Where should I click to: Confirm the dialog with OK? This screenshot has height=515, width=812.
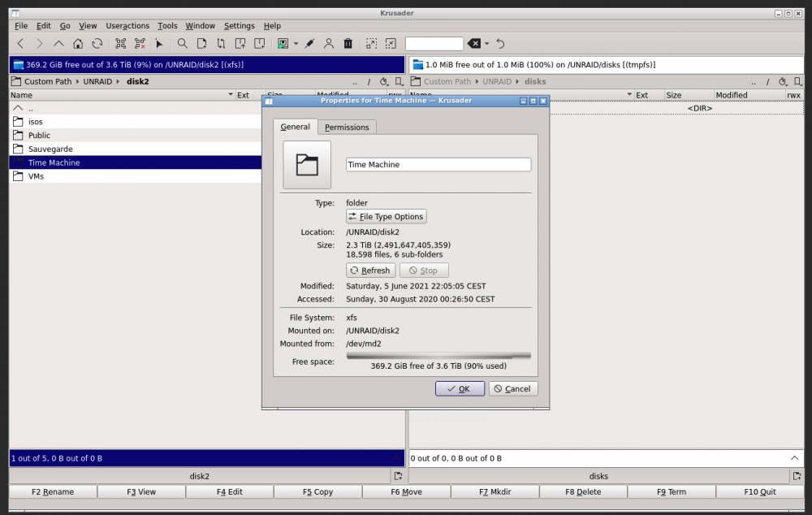point(460,388)
